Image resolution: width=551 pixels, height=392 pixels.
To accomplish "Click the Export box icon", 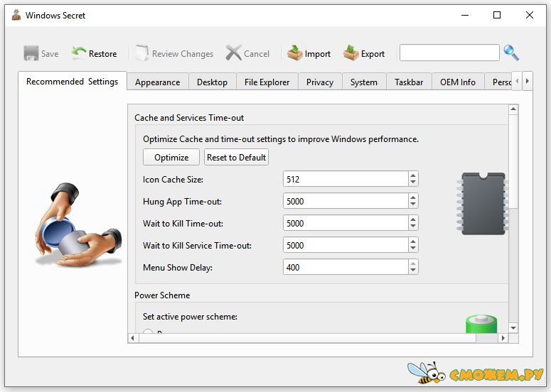I will coord(351,53).
